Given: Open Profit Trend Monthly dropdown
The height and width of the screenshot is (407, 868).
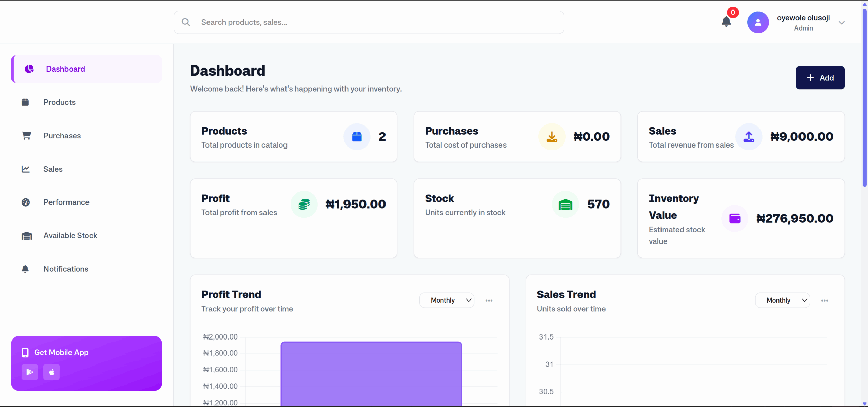Looking at the screenshot, I should click(x=447, y=300).
